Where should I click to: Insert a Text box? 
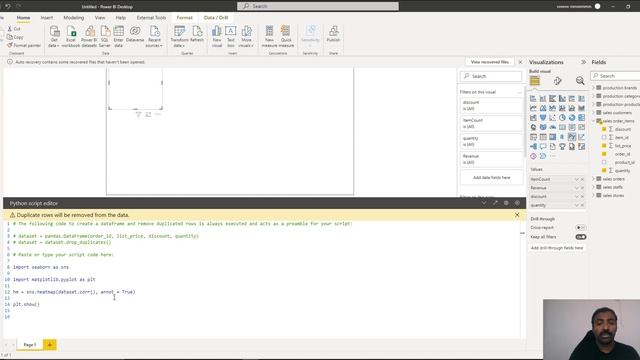pos(231,36)
